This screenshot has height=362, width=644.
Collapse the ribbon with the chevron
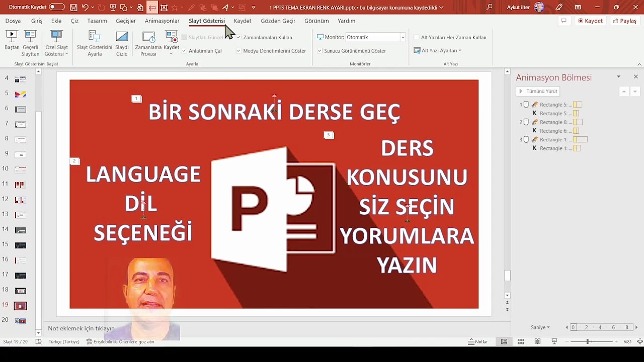639,64
